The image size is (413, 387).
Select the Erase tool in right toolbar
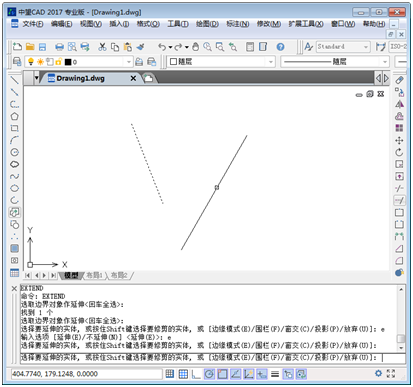click(399, 80)
